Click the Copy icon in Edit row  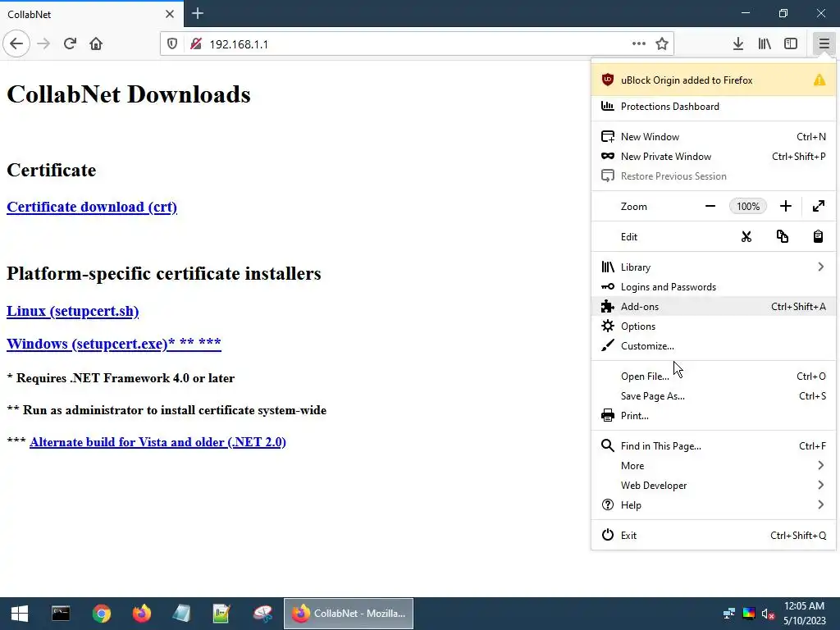[x=782, y=237]
